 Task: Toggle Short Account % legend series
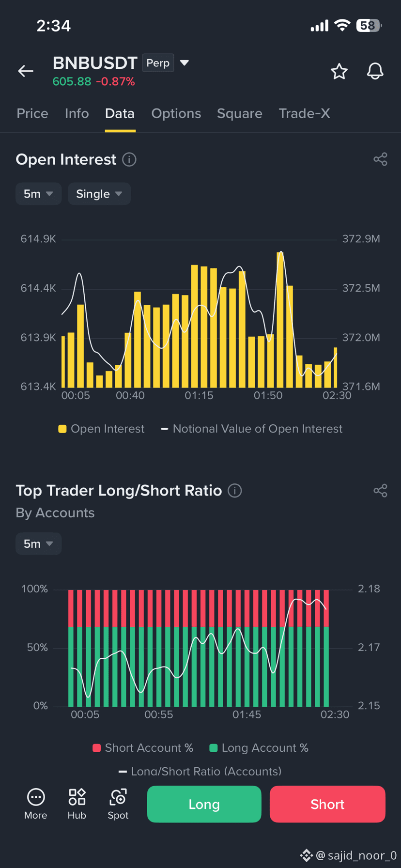[x=143, y=748]
